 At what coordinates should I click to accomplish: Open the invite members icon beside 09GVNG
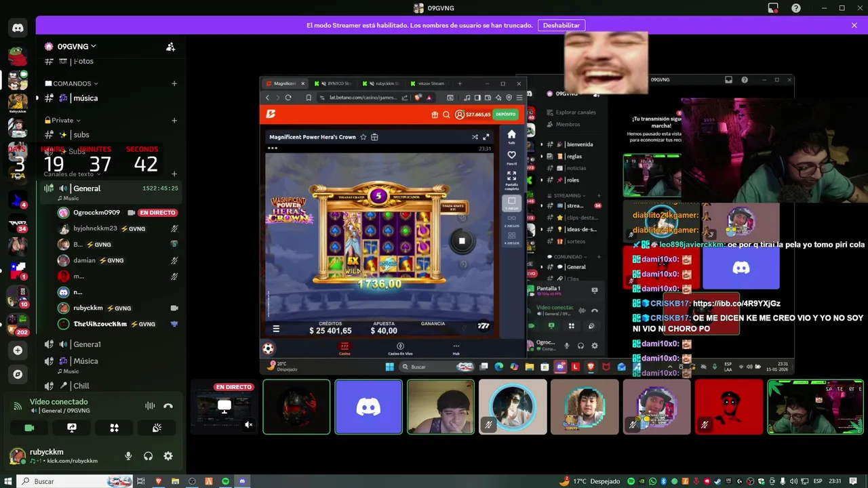point(170,47)
